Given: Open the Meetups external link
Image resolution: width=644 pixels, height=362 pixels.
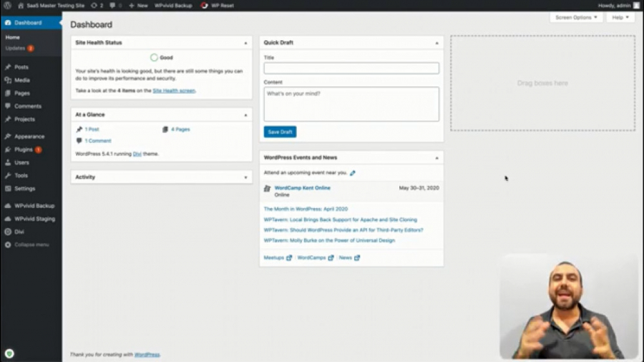Looking at the screenshot, I should [x=278, y=258].
